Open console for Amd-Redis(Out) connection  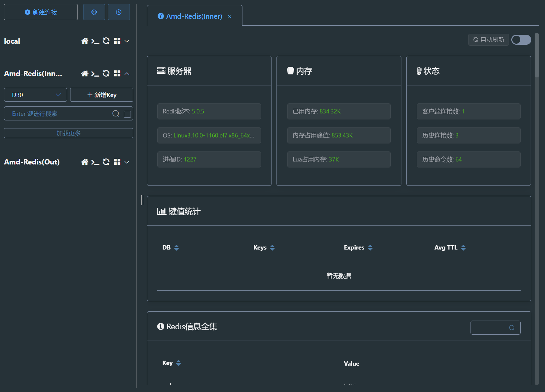[95, 162]
